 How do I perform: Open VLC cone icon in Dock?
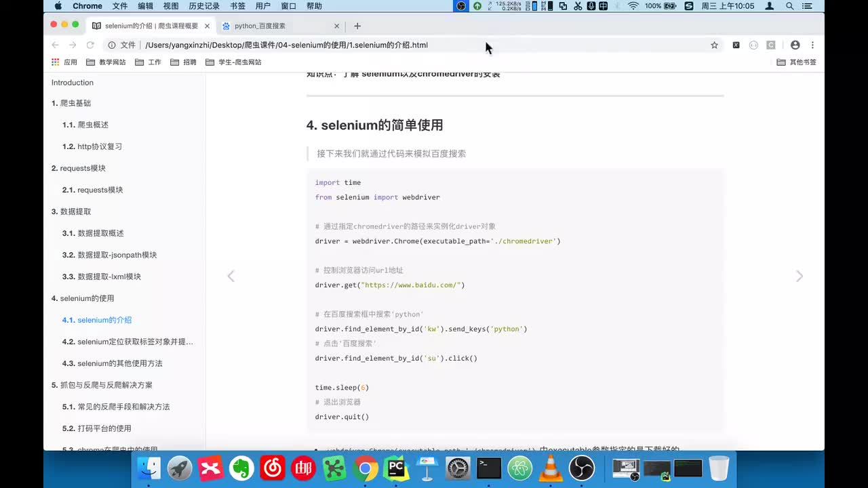[550, 468]
